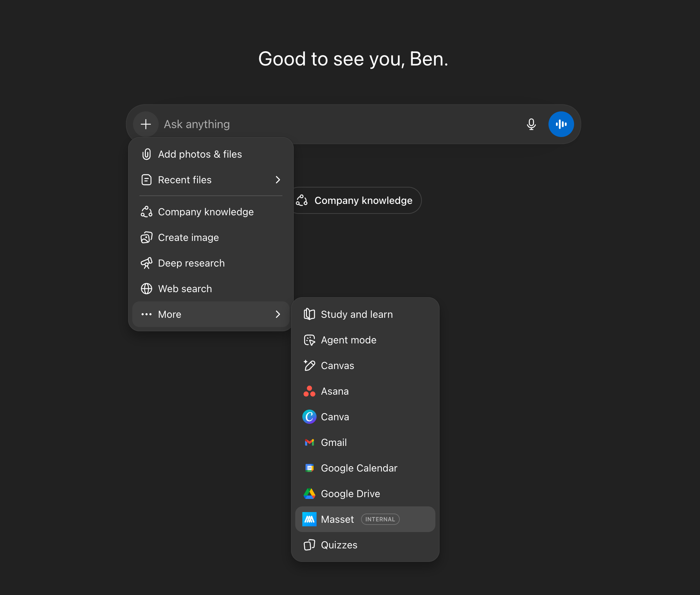
Task: Start voice mode with the blue button
Action: (x=561, y=124)
